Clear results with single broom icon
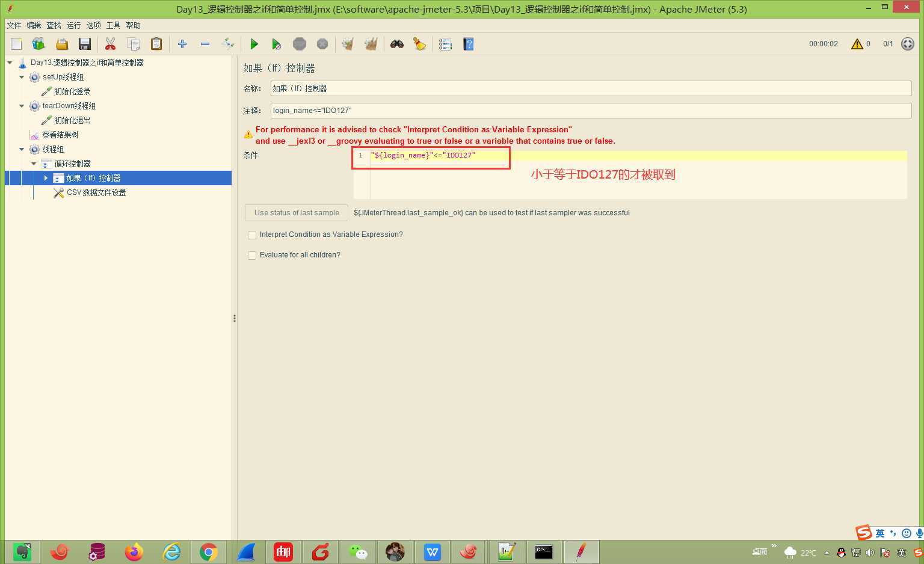 click(x=348, y=44)
